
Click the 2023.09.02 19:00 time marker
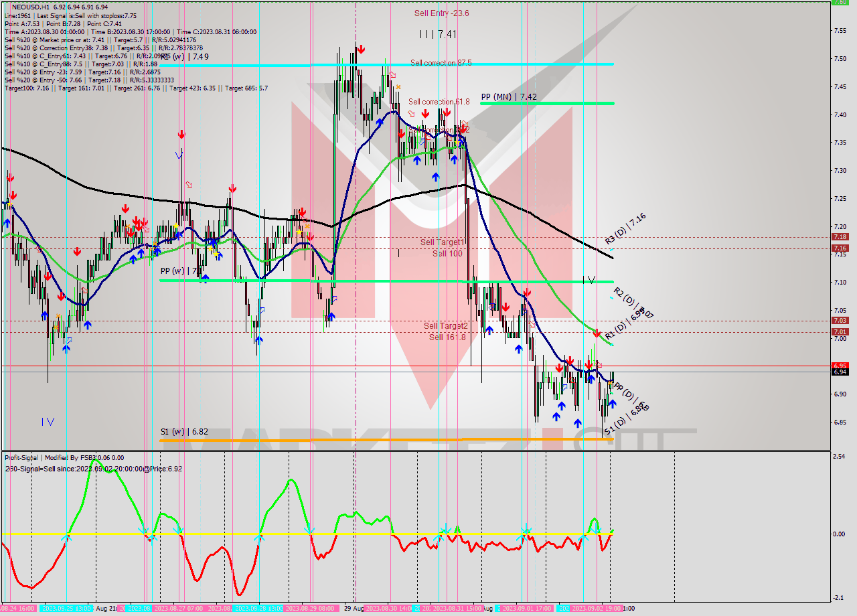[597, 609]
